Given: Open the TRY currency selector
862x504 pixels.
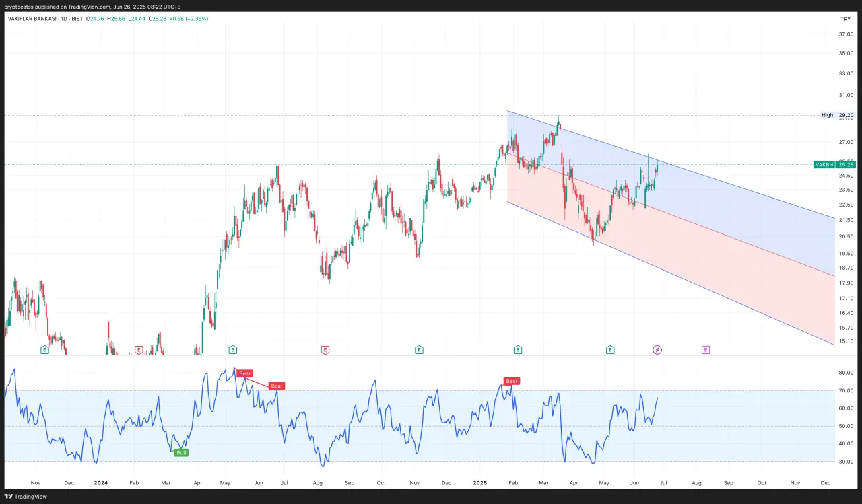Looking at the screenshot, I should 845,19.
